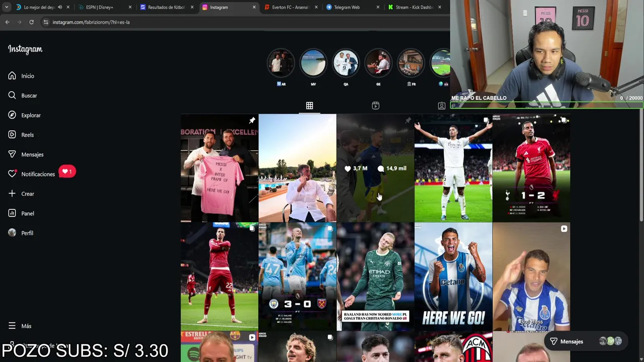
Task: Open the AR story highlight
Action: pos(281,63)
